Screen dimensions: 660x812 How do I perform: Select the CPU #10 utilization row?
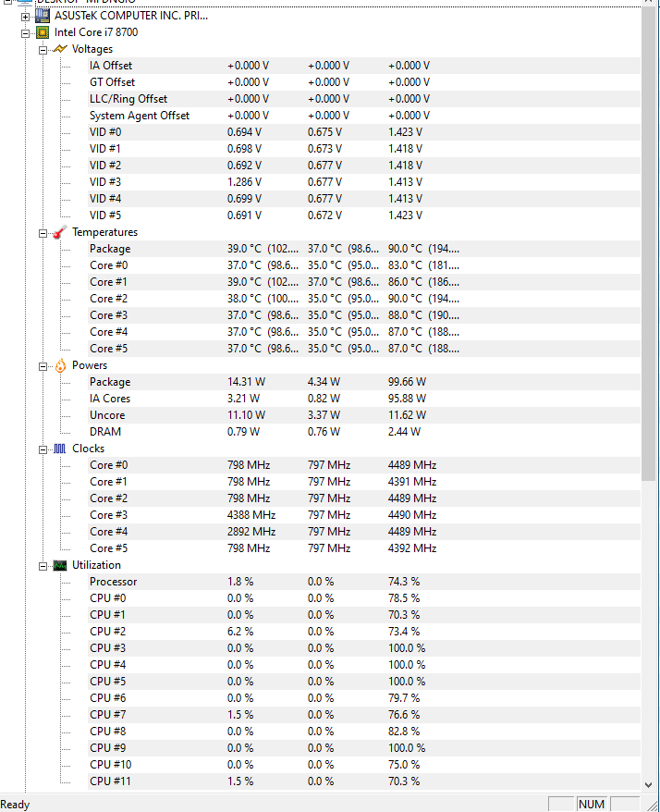(364, 764)
